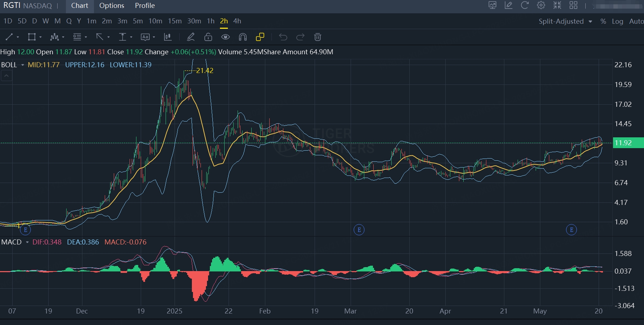Viewport: 644px width, 325px height.
Task: Select the 30m interval
Action: pos(194,21)
